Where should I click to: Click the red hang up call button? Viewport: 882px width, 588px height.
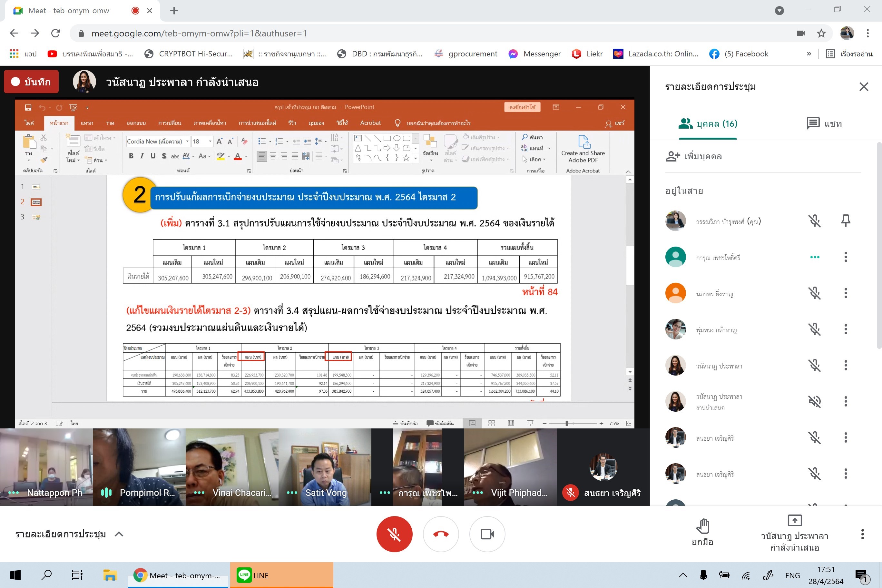point(441,534)
